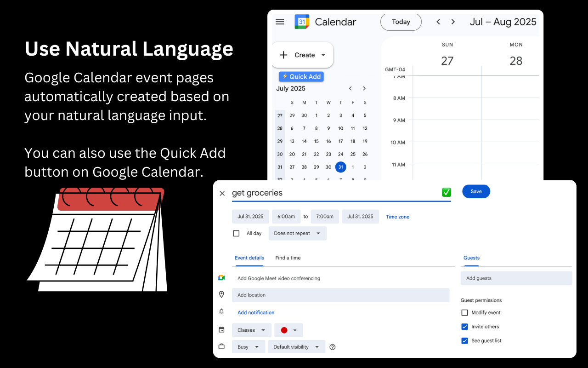Click the Add guests field
This screenshot has height=368, width=588.
click(x=516, y=278)
